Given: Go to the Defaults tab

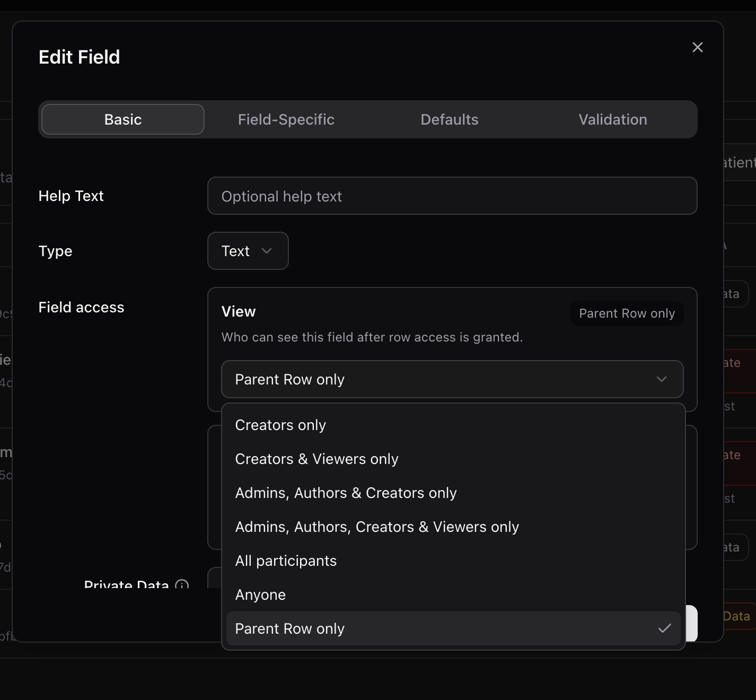Looking at the screenshot, I should [x=450, y=119].
